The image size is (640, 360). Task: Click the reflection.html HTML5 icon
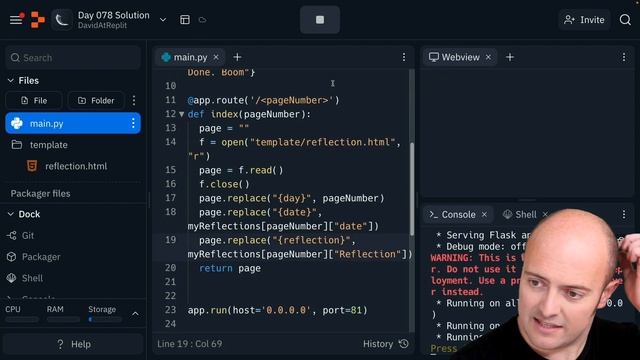[x=32, y=166]
